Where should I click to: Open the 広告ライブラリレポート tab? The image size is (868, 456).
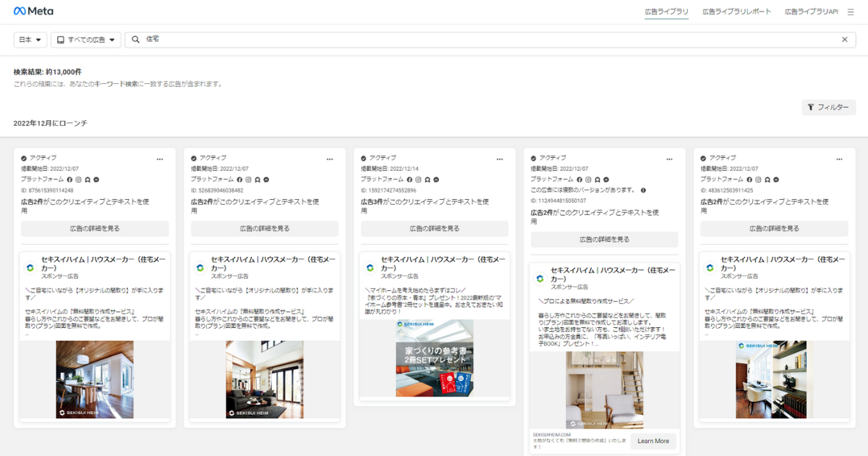[x=736, y=12]
